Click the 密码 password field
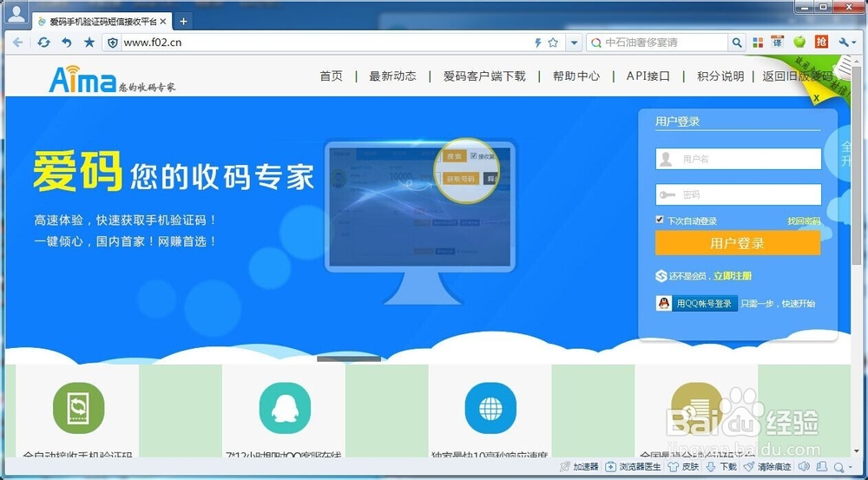The image size is (868, 480). (x=739, y=194)
